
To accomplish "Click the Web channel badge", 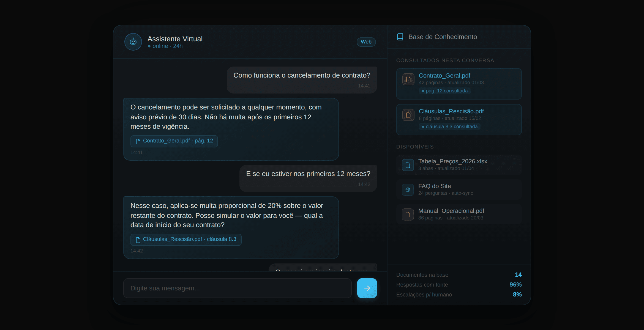I will coord(366,42).
